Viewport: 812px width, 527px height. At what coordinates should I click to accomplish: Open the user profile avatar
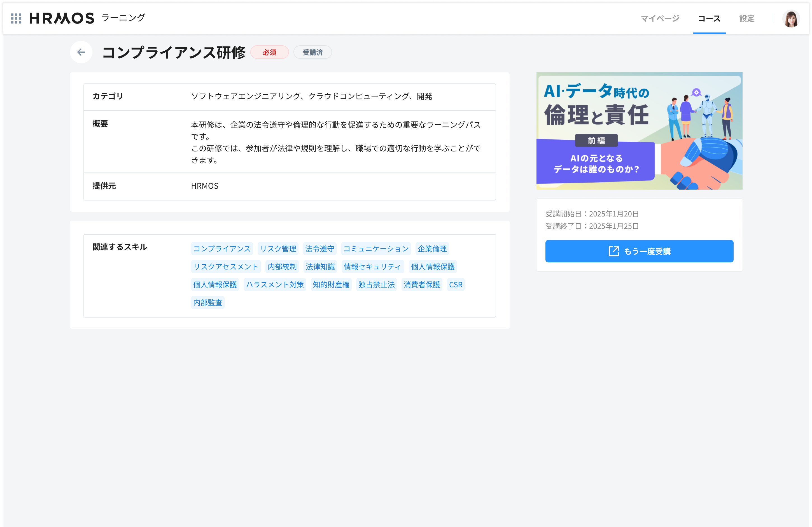(x=791, y=18)
